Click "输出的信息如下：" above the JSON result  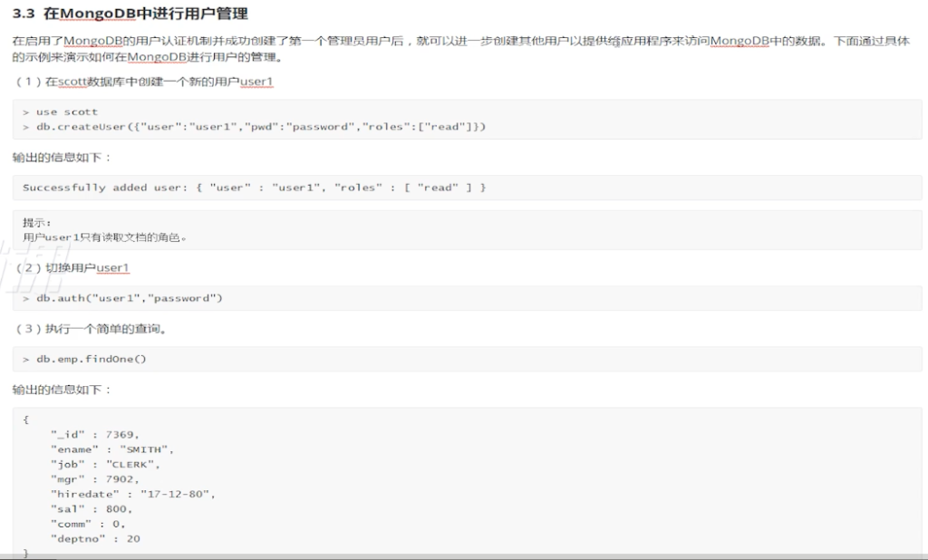pos(63,390)
